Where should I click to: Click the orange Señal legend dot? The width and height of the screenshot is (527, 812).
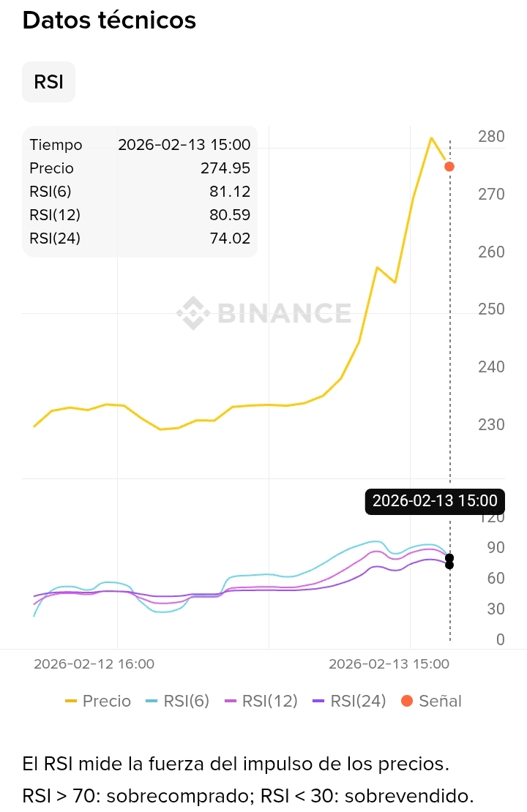pyautogui.click(x=407, y=701)
